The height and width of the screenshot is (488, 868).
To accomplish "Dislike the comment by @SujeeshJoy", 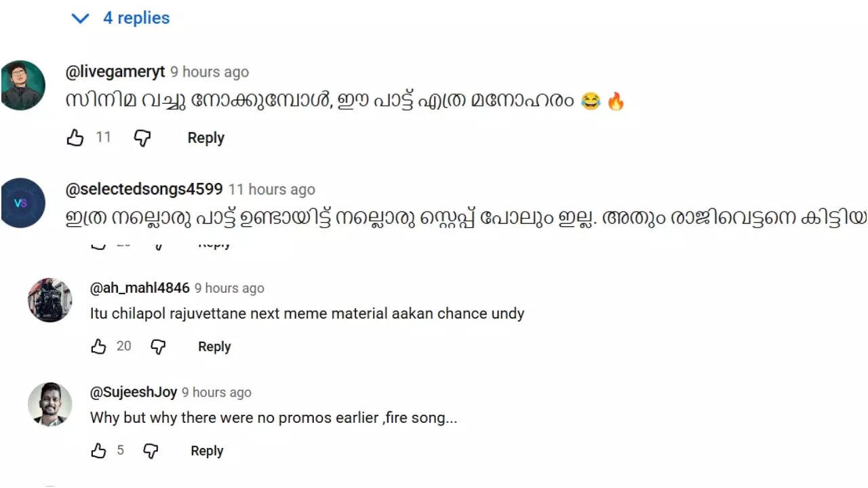I will point(151,451).
